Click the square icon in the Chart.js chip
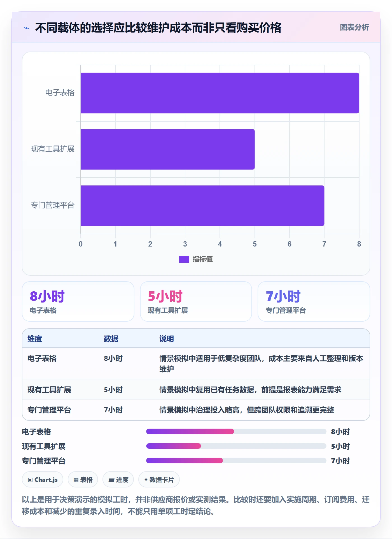The height and width of the screenshot is (539, 392). click(30, 480)
